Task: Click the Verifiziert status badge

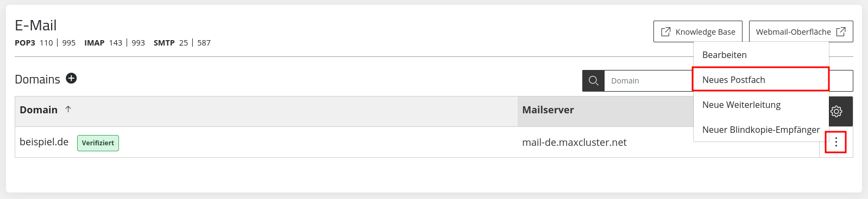Action: tap(98, 143)
